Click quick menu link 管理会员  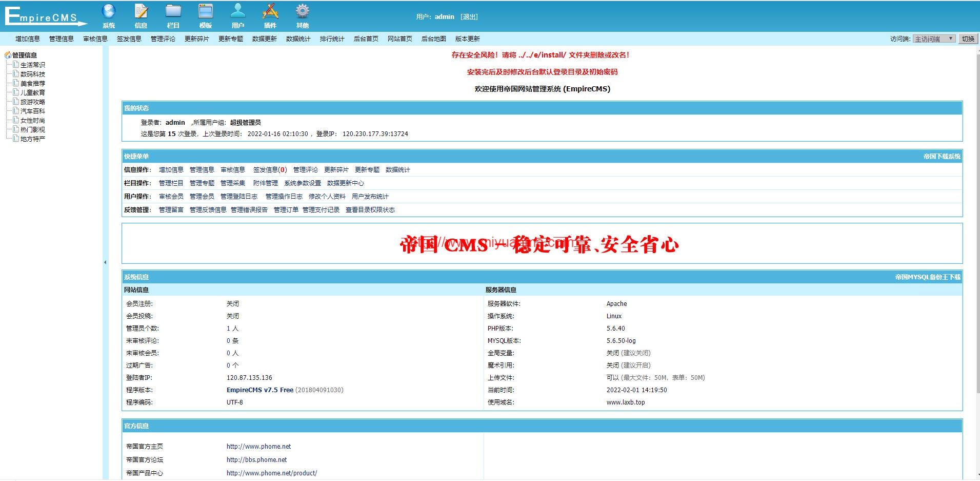click(x=202, y=197)
